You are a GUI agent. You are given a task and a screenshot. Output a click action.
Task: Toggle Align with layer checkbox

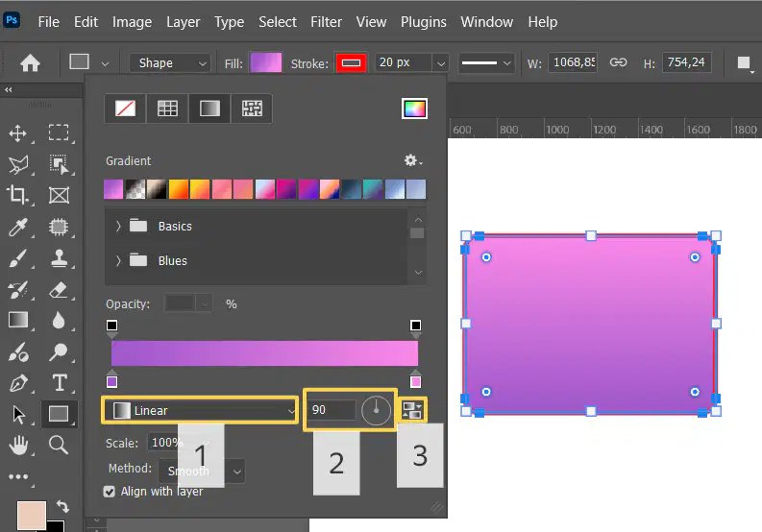click(x=110, y=492)
